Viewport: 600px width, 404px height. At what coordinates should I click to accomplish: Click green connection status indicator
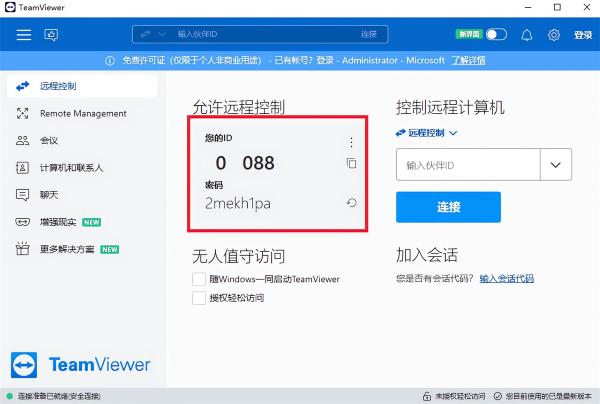(10, 396)
